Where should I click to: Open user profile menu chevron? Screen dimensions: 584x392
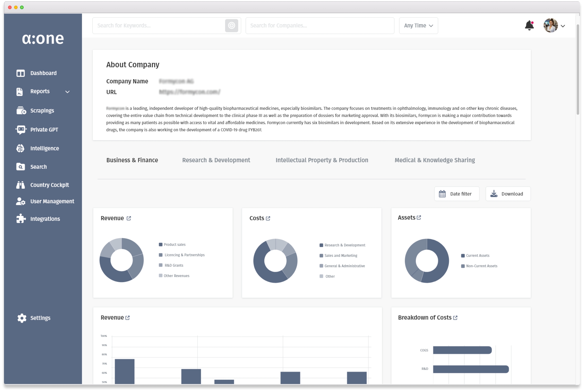[563, 26]
